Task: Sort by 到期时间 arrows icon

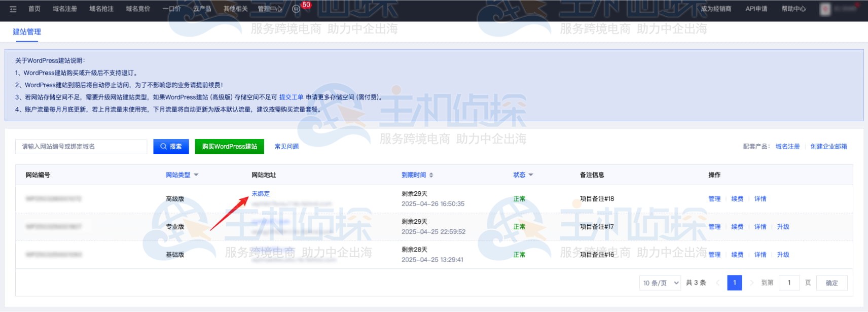Action: click(x=431, y=175)
